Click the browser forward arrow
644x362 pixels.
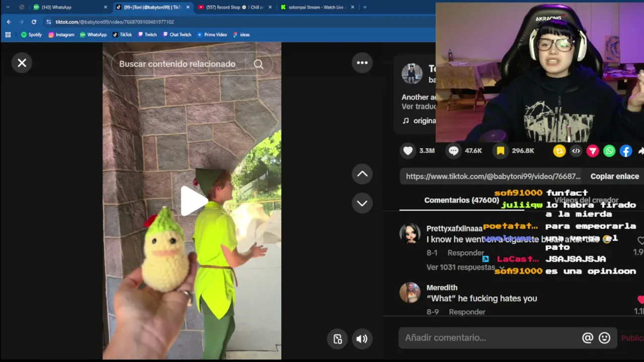(21, 22)
